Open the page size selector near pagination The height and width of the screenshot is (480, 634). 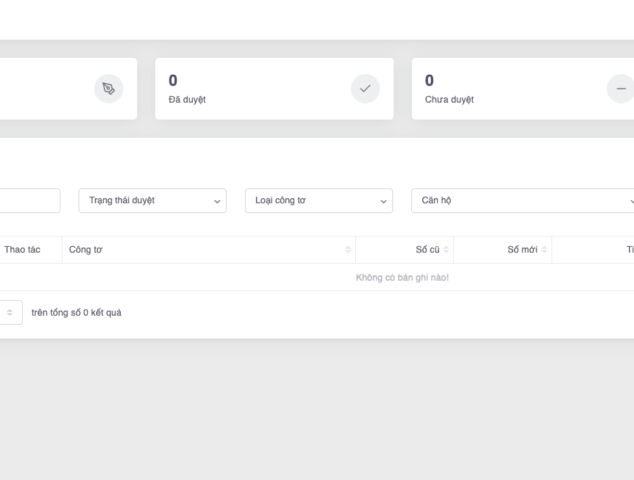(10, 313)
